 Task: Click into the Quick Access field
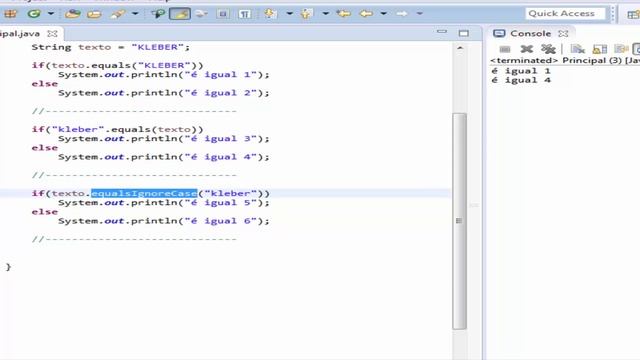(565, 13)
